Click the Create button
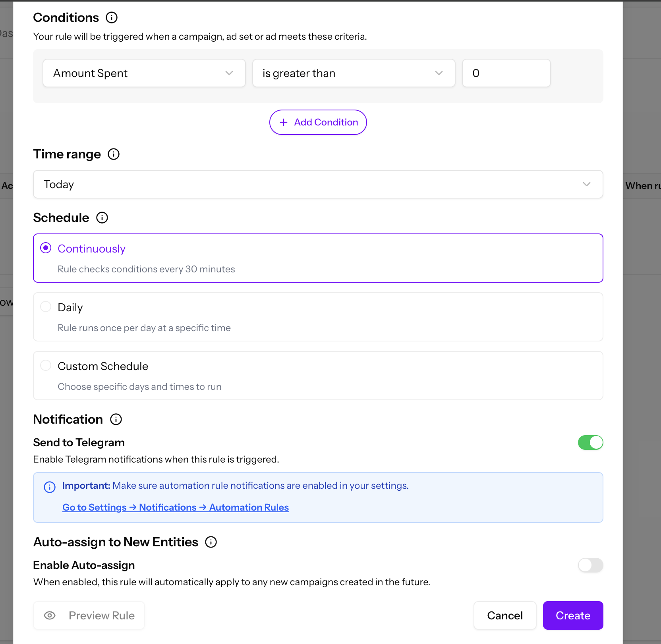This screenshot has width=661, height=644. click(x=572, y=615)
